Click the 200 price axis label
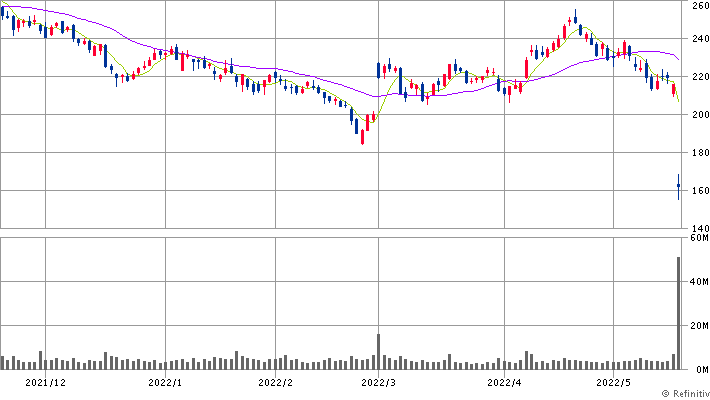710x400 pixels. (x=699, y=116)
